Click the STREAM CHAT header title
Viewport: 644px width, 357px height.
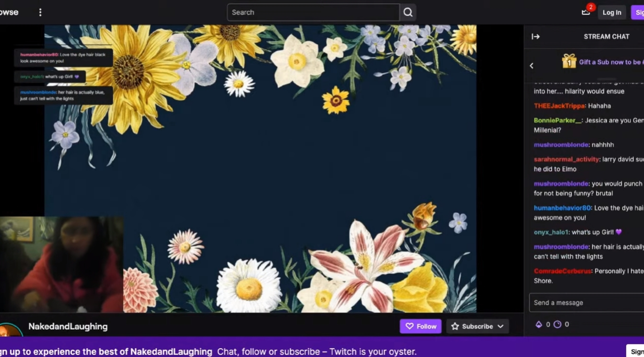coord(606,37)
